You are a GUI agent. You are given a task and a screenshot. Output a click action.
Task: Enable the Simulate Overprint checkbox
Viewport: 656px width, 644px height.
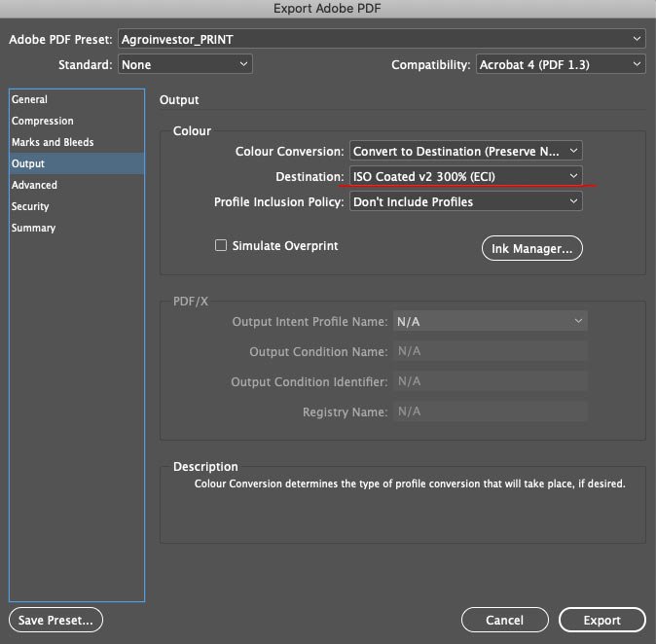point(221,245)
